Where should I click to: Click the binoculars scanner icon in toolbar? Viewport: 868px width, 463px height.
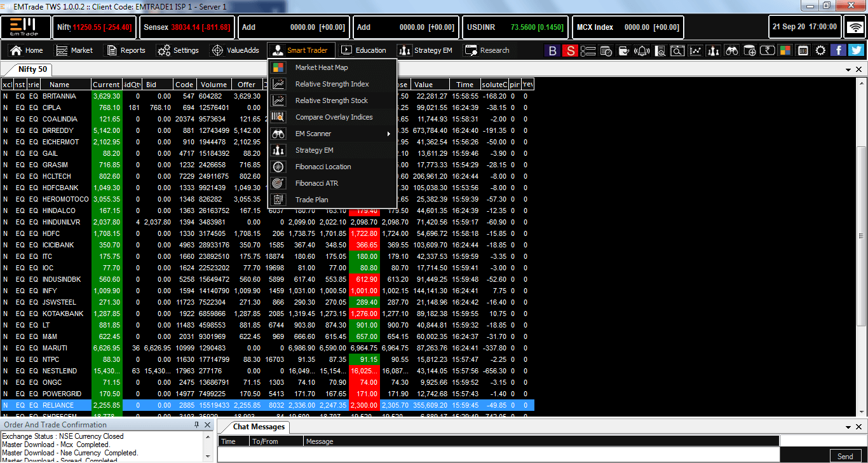click(732, 50)
